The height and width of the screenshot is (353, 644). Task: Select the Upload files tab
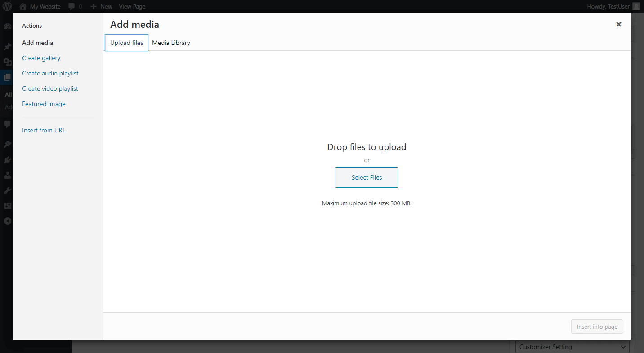click(126, 43)
